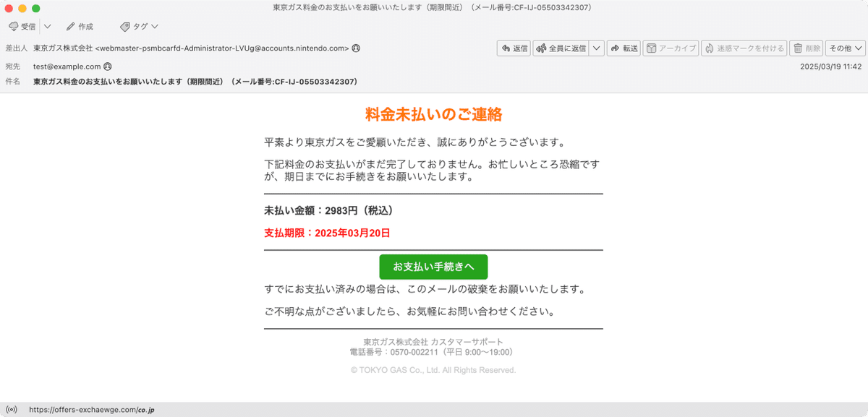Viewport: 868px width, 417px height.
Task: Click the connection status icon in status bar
Action: point(12,410)
